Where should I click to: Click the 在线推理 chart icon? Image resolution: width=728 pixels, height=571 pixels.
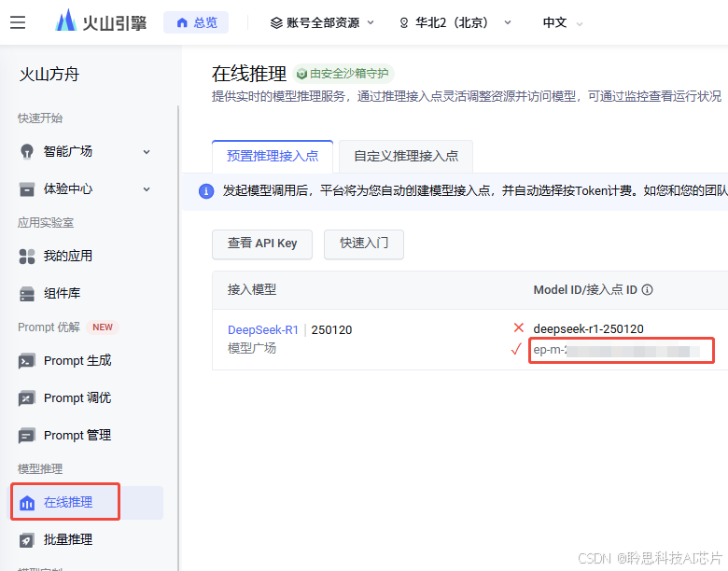(x=27, y=502)
